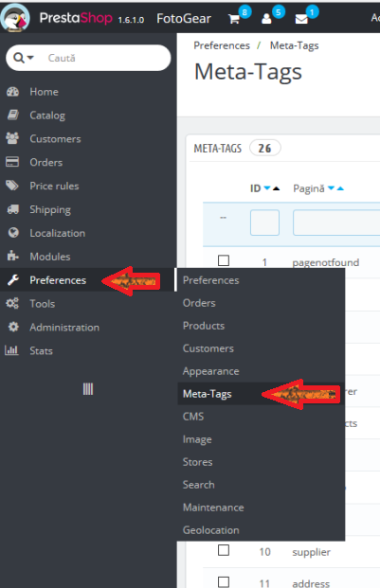Click the 26 meta-tags count badge
This screenshot has height=588, width=380.
tap(264, 148)
